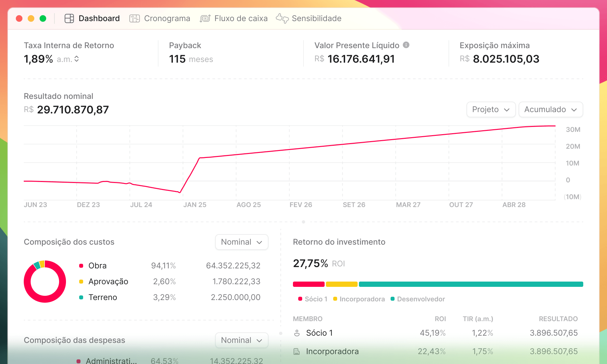This screenshot has height=364, width=607.
Task: Click the Valor Presente Líquido value 16.176.641,91
Action: point(361,59)
